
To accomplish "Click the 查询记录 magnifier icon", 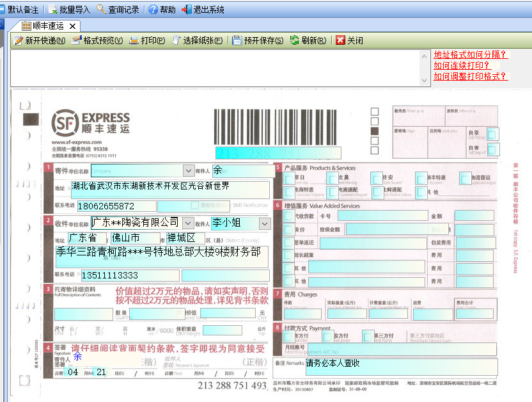I will [x=101, y=9].
